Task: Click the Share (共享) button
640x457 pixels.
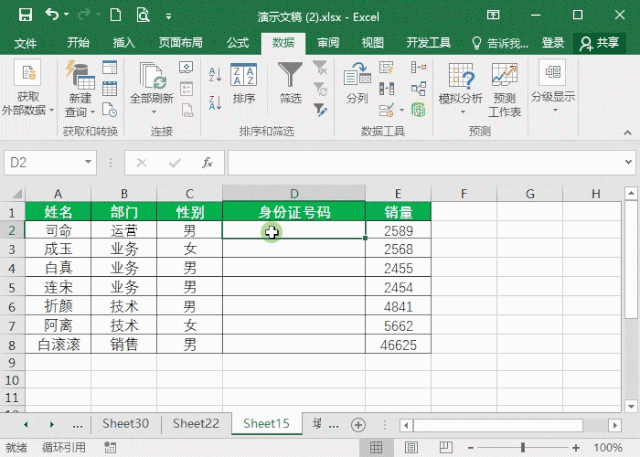Action: pos(599,43)
